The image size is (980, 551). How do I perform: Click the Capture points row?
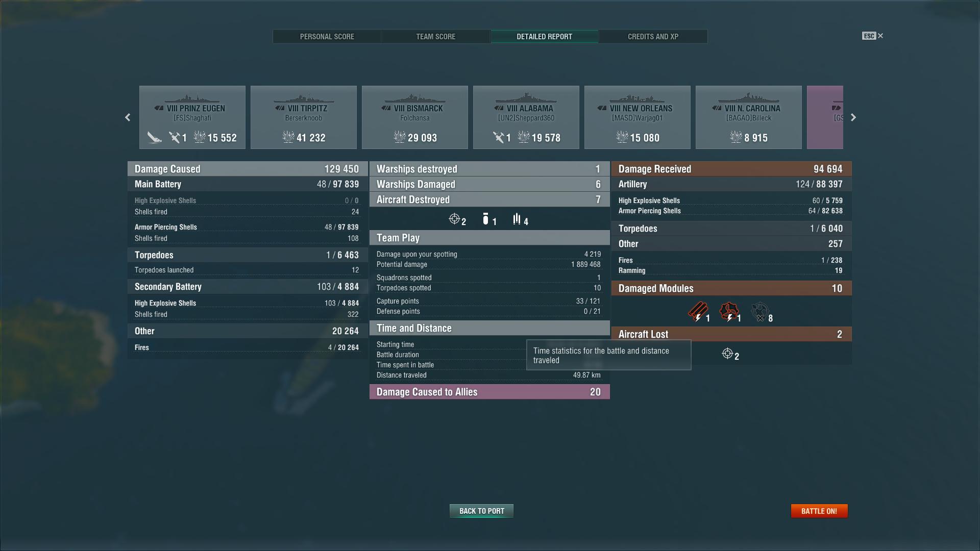[489, 301]
